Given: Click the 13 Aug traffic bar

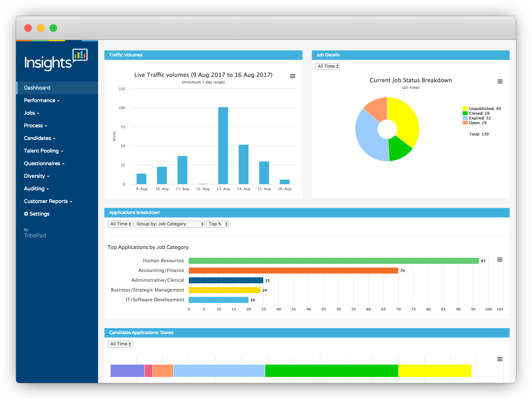Looking at the screenshot, I should [223, 146].
